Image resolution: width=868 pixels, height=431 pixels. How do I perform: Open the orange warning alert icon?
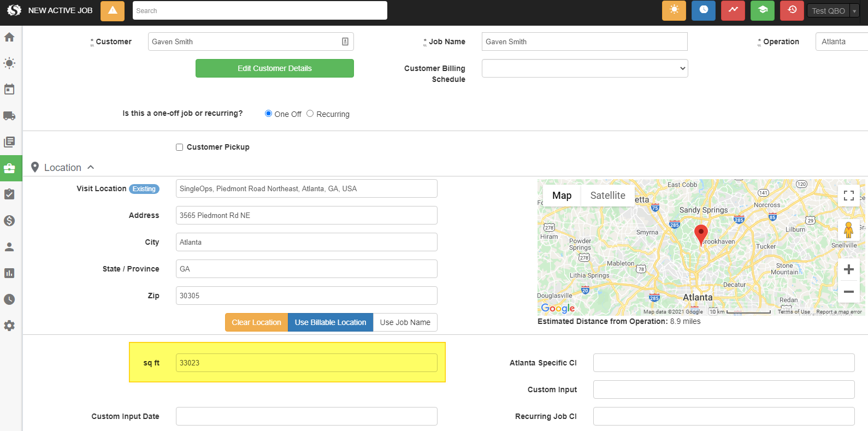(113, 11)
